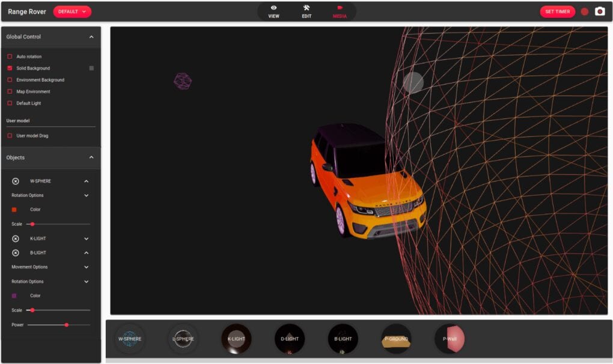The height and width of the screenshot is (364, 613).
Task: Click the SET TIMER button
Action: pos(558,12)
